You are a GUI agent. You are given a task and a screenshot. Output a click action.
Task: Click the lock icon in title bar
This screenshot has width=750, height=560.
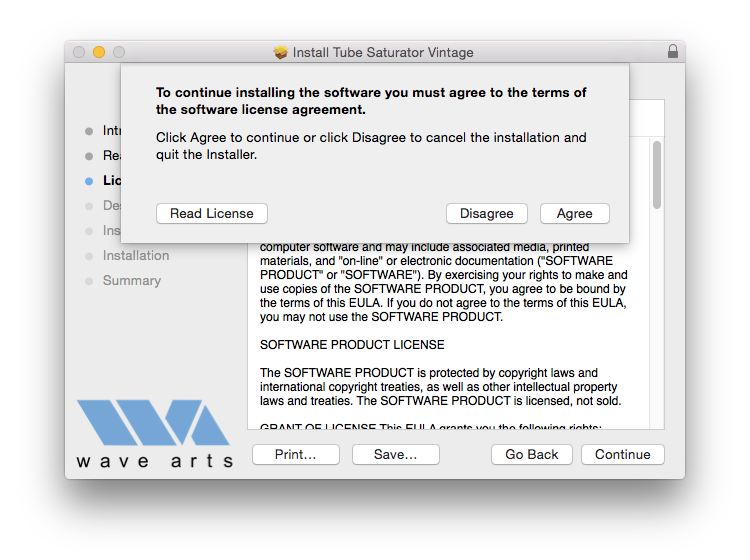pos(673,51)
